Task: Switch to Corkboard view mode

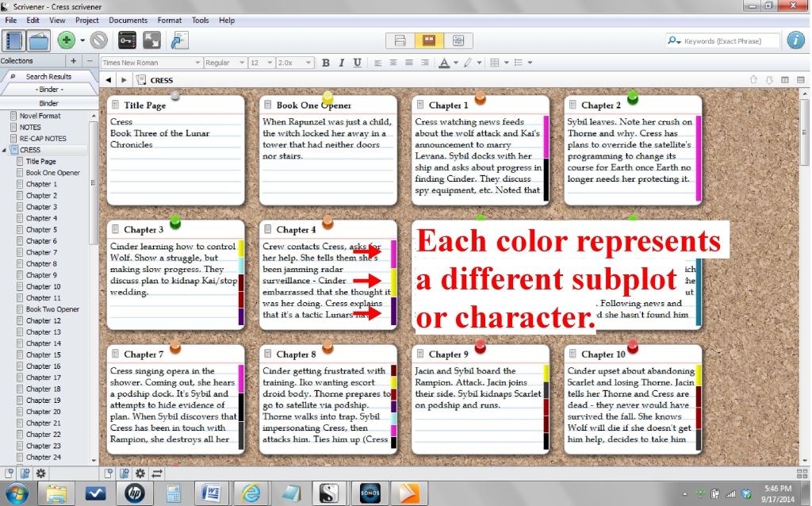Action: [429, 40]
